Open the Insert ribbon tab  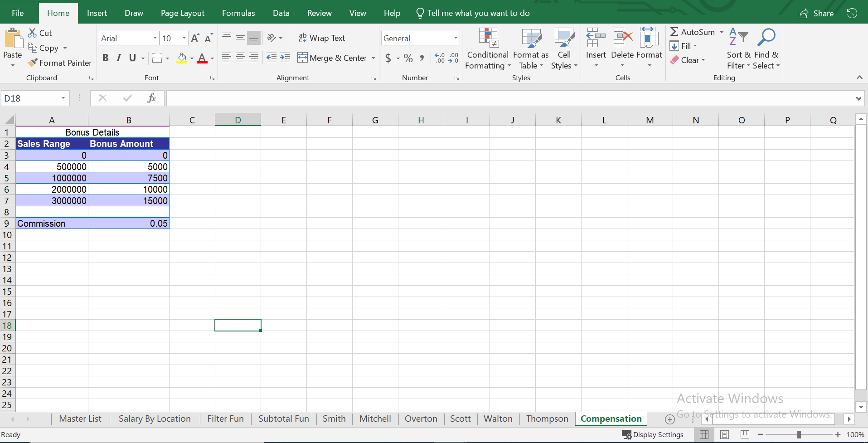tap(97, 13)
